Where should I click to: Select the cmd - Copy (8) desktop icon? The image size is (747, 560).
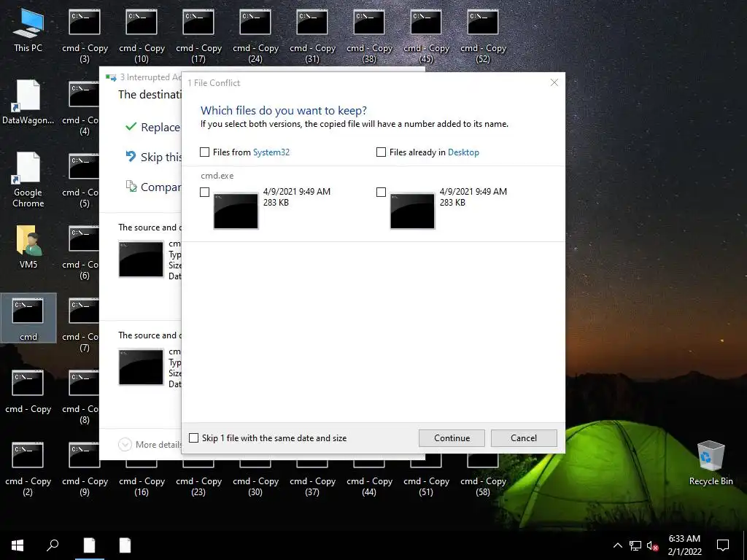tap(81, 397)
